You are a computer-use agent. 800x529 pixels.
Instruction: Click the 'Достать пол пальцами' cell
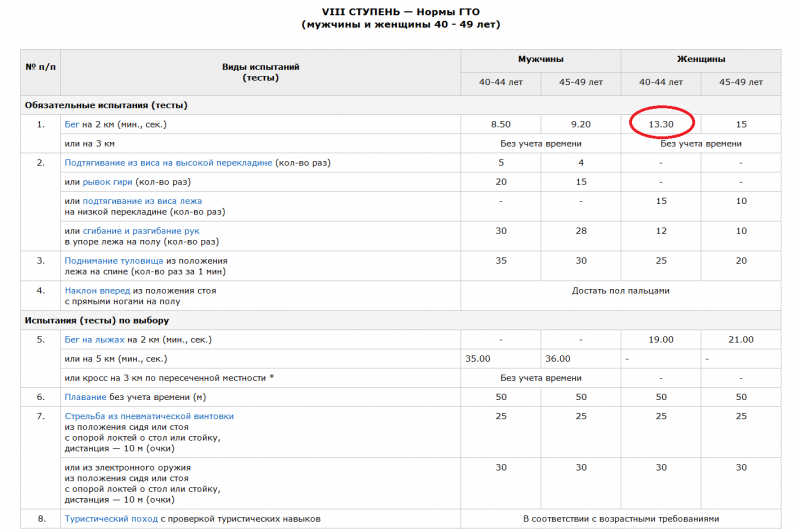tap(620, 291)
